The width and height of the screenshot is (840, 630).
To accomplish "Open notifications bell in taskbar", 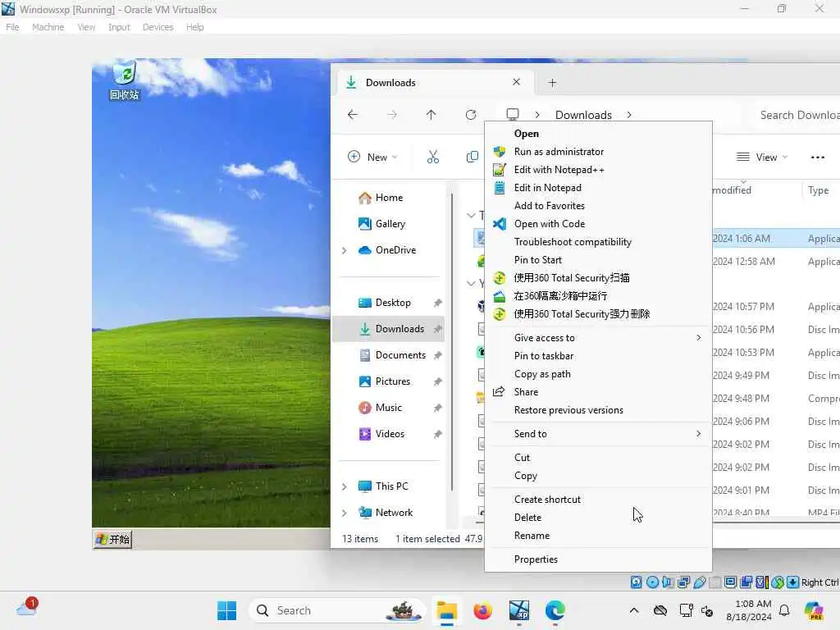I will pyautogui.click(x=784, y=610).
